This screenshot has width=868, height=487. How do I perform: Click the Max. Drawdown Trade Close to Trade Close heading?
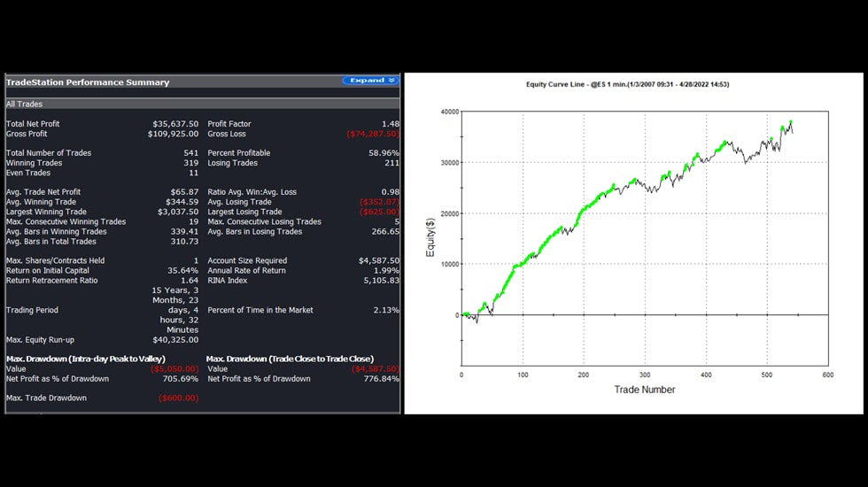(x=291, y=359)
